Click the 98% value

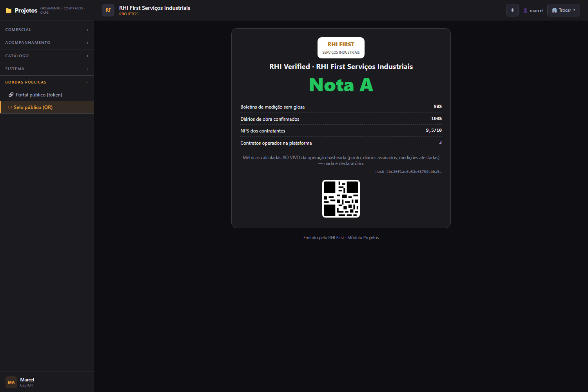click(x=437, y=106)
